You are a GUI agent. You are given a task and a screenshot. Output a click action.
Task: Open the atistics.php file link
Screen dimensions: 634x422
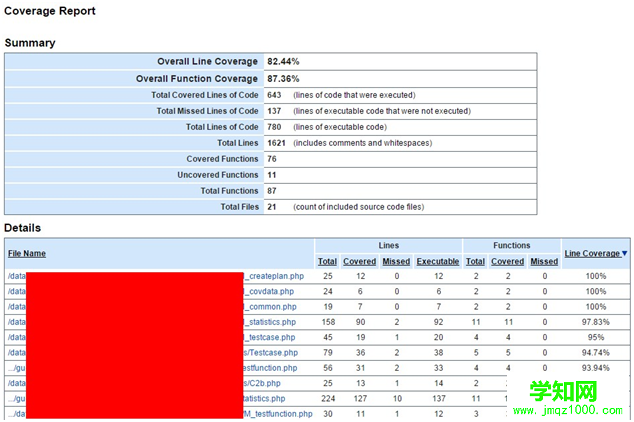[264, 399]
